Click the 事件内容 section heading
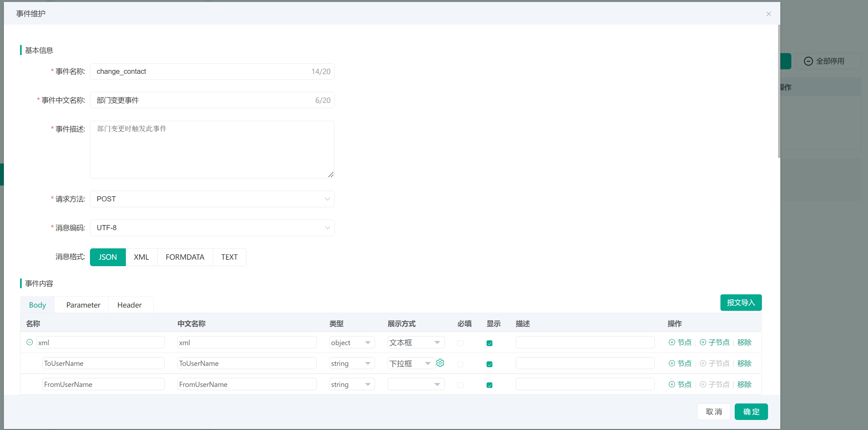The image size is (868, 430). (39, 283)
